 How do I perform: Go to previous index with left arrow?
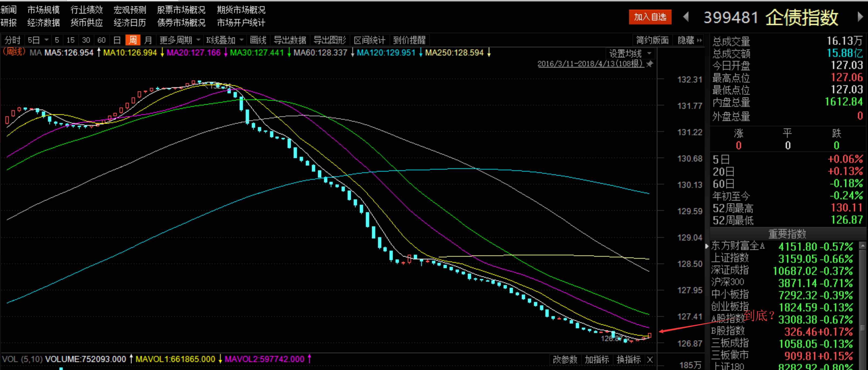686,17
